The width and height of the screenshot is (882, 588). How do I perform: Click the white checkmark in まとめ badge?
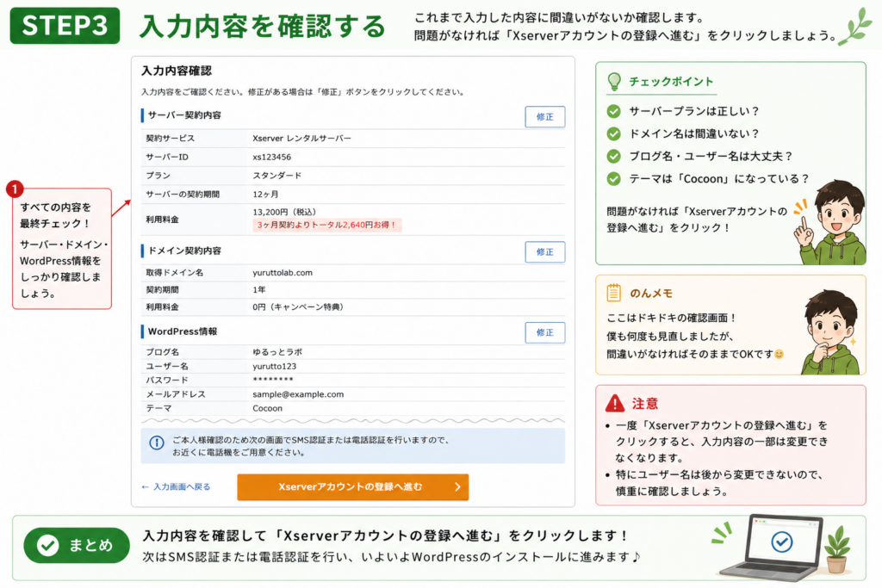coord(48,545)
